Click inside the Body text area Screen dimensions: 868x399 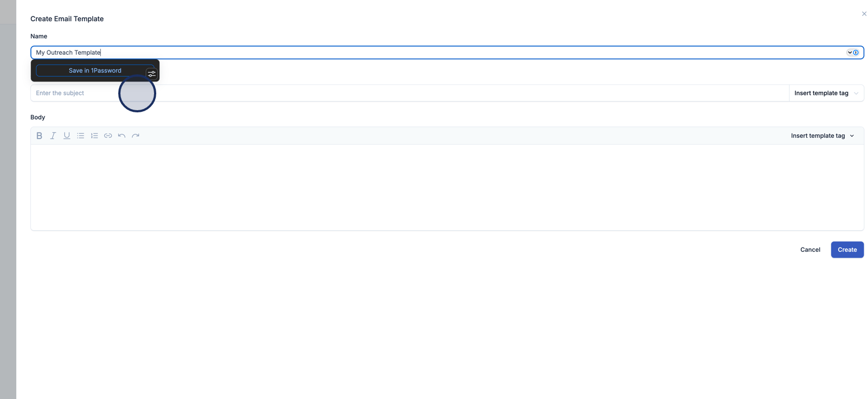pyautogui.click(x=447, y=187)
